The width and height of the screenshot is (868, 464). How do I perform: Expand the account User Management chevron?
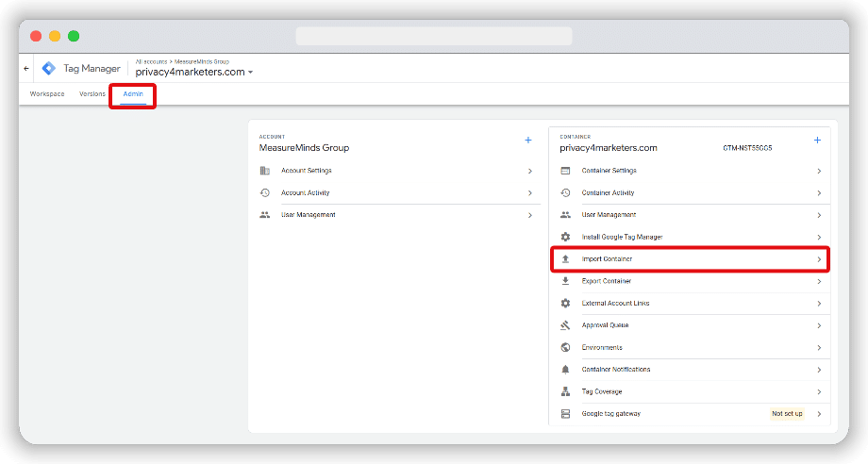point(529,215)
